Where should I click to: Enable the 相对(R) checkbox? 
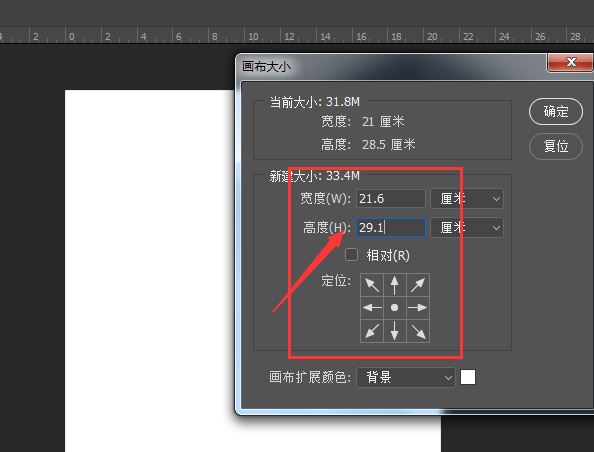(x=351, y=255)
